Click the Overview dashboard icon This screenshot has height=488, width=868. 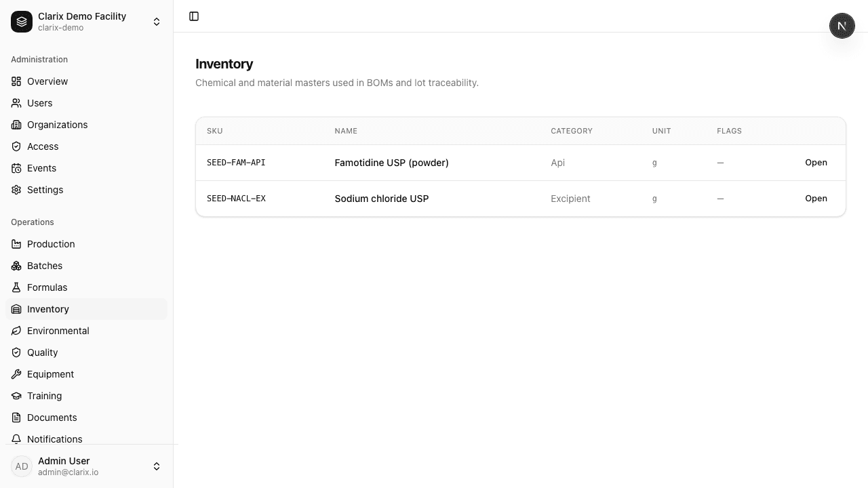(x=16, y=81)
